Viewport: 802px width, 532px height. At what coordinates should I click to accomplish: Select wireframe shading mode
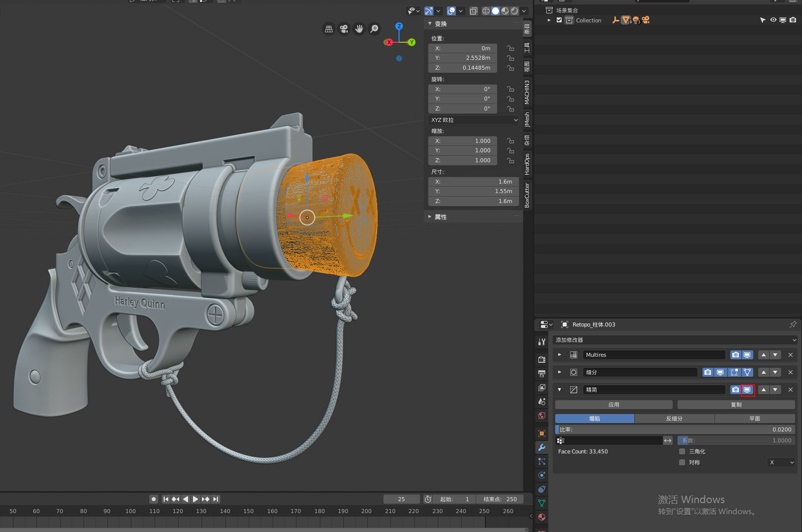click(486, 11)
